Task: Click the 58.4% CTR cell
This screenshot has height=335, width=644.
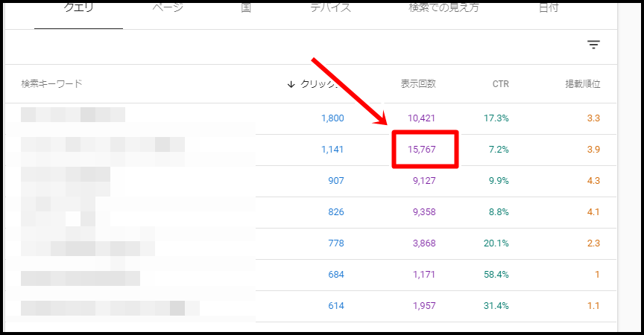Action: click(496, 275)
